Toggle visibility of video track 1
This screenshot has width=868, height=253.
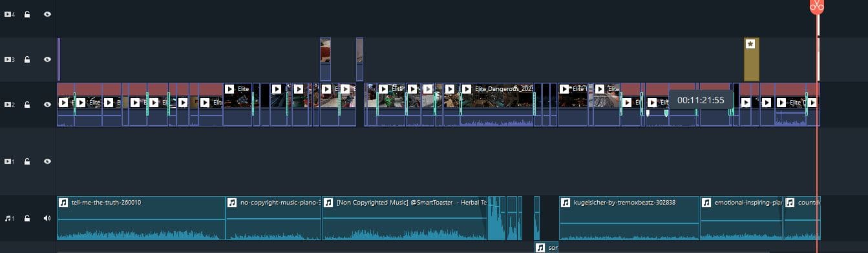47,162
